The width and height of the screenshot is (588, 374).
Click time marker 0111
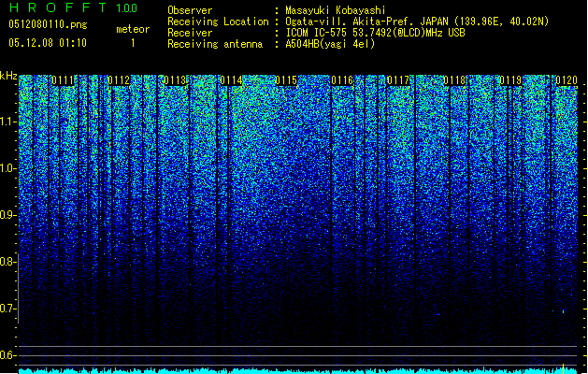point(63,80)
